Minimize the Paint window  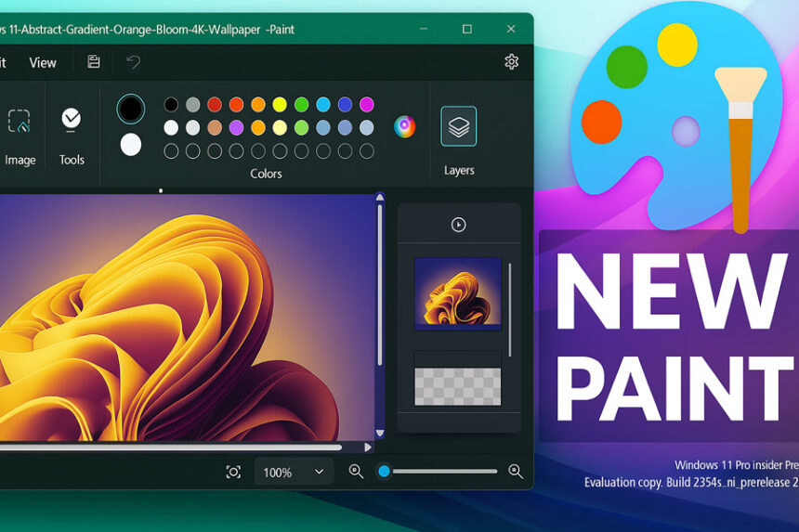tap(424, 29)
